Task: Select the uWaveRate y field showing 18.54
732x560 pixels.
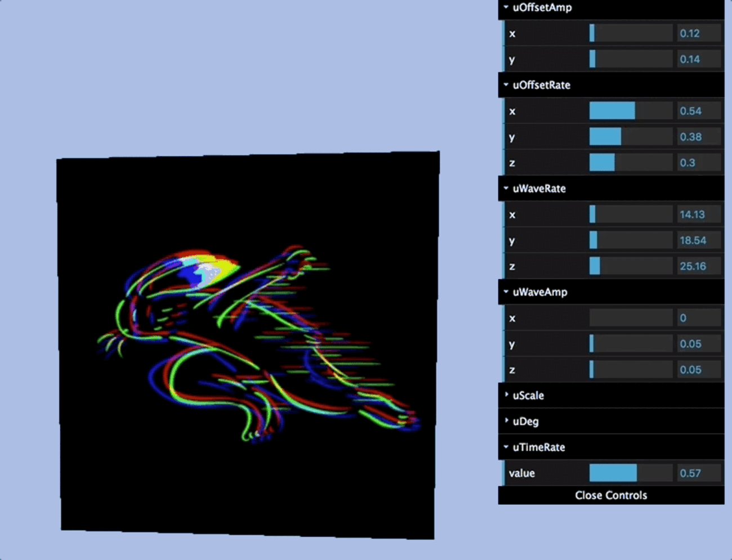Action: click(x=698, y=241)
